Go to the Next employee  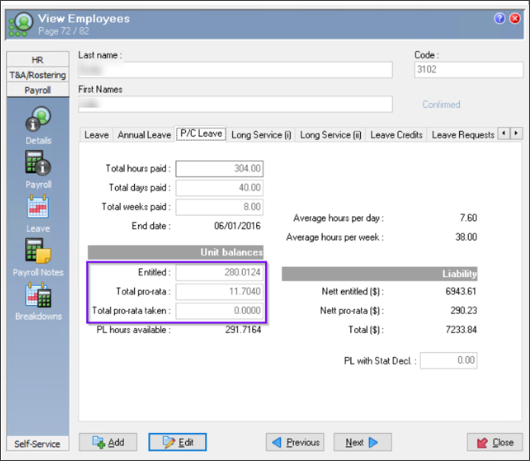[362, 442]
